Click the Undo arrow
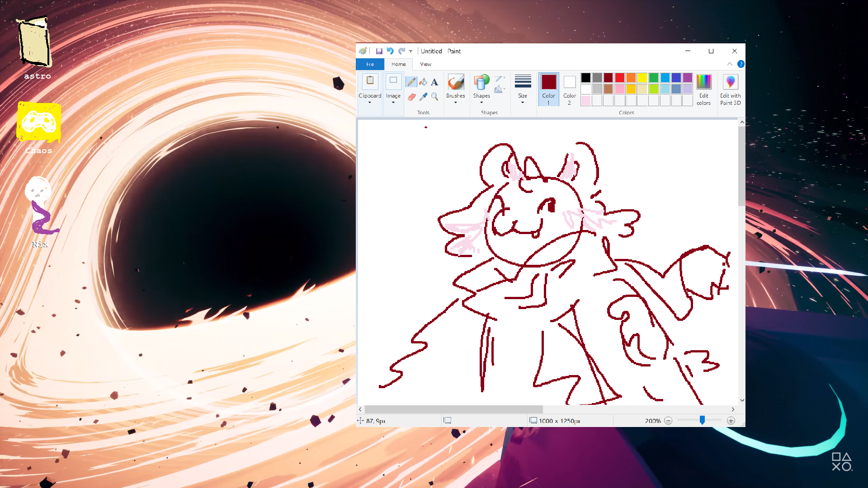The width and height of the screenshot is (868, 488). click(x=390, y=51)
